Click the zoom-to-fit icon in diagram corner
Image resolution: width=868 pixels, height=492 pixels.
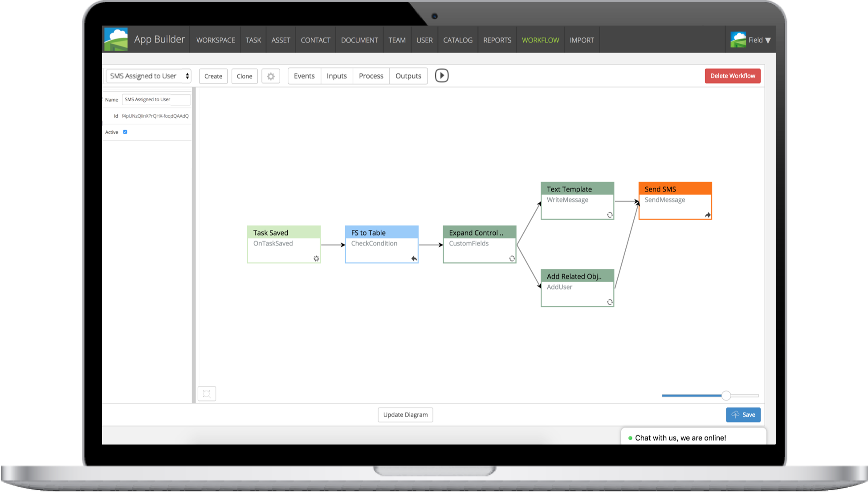coord(207,394)
